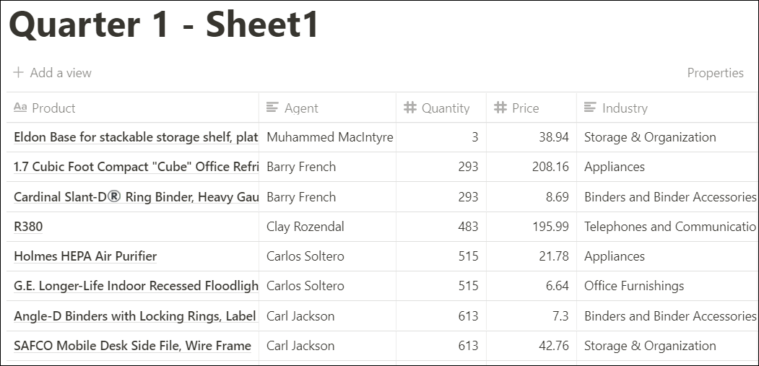The image size is (759, 366).
Task: Select the Quarter 1 - Sheet1 title
Action: (x=164, y=25)
